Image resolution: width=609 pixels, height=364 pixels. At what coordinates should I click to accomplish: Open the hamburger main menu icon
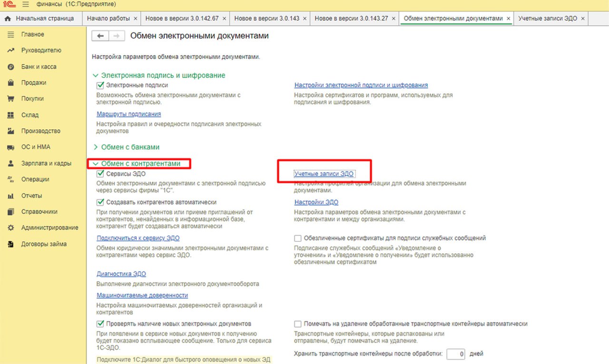26,4
